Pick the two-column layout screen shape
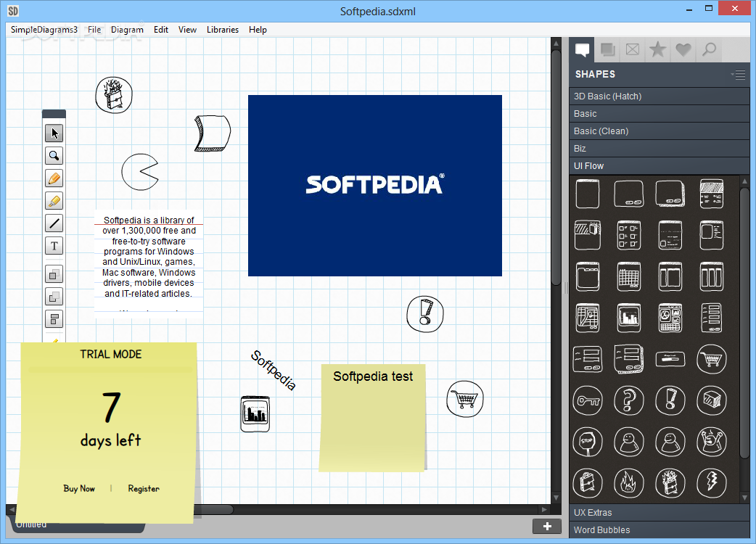This screenshot has width=756, height=544. click(x=670, y=276)
